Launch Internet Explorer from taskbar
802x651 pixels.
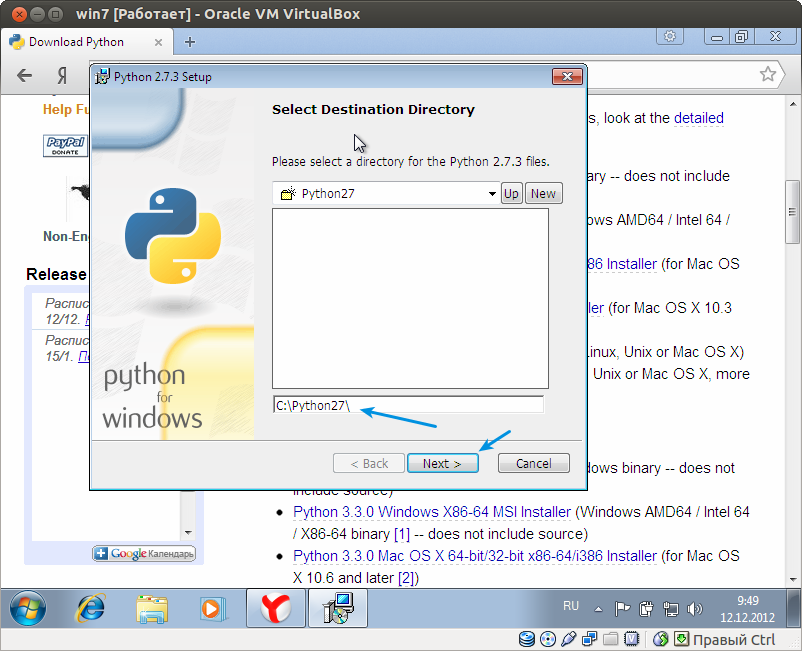91,608
